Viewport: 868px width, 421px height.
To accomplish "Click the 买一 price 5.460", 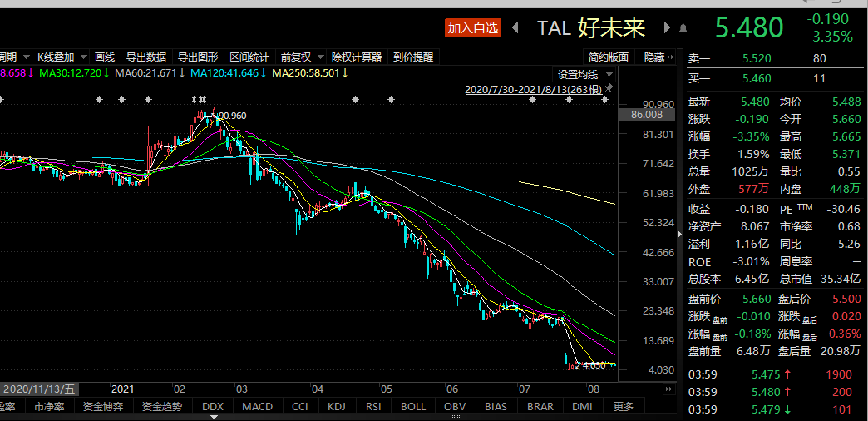I will [x=757, y=79].
